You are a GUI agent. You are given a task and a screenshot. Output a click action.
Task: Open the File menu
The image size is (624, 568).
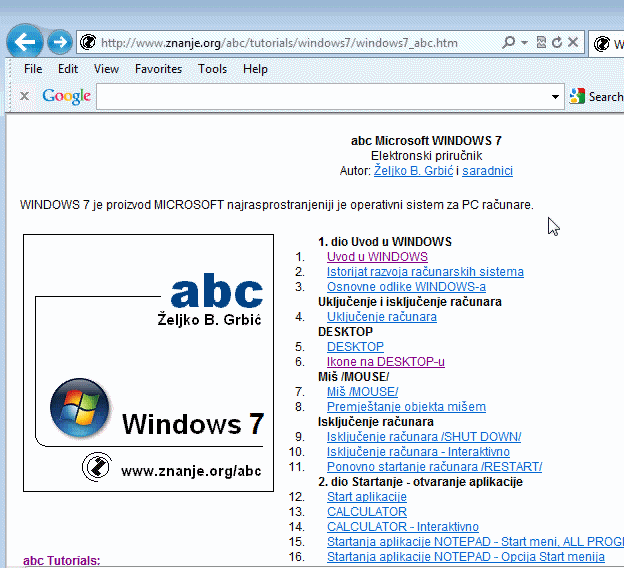tap(33, 69)
